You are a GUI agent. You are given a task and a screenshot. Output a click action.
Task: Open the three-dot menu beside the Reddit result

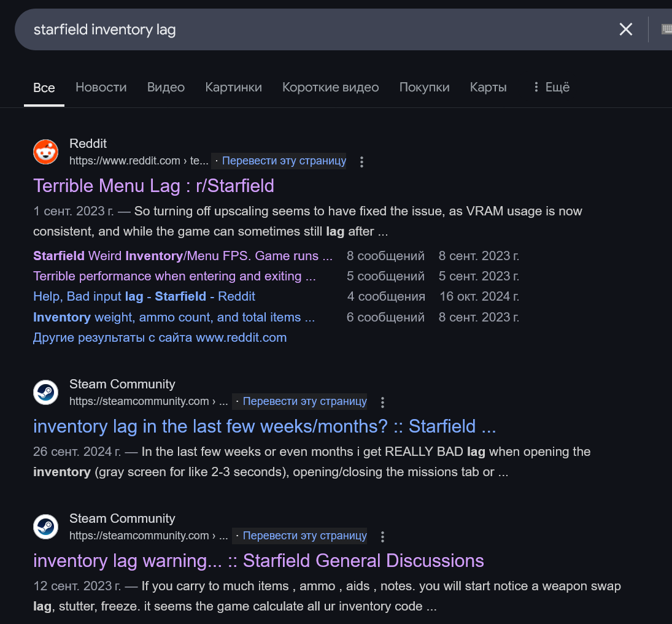coord(361,161)
